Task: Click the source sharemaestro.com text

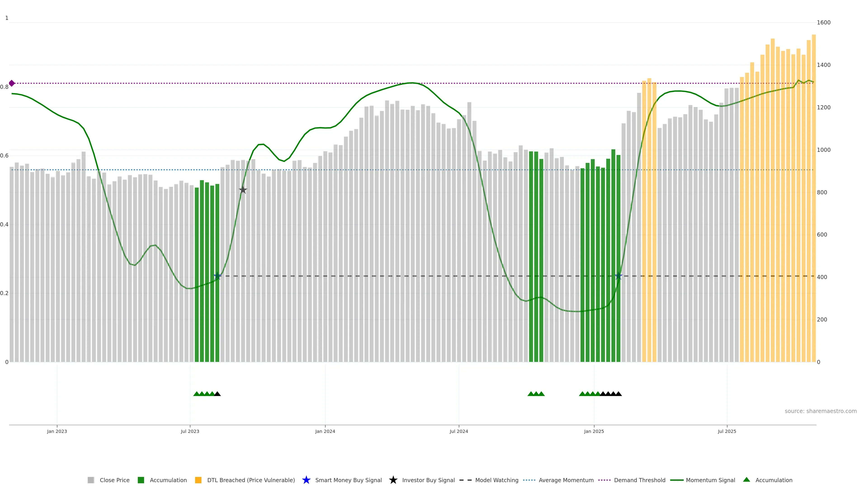Action: (821, 411)
